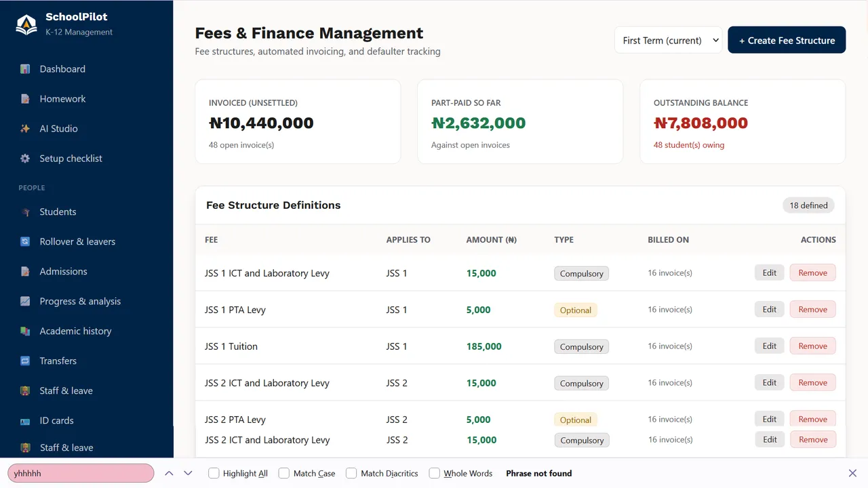Open Dashboard via its sidebar icon
The width and height of the screenshot is (868, 488).
pos(25,69)
